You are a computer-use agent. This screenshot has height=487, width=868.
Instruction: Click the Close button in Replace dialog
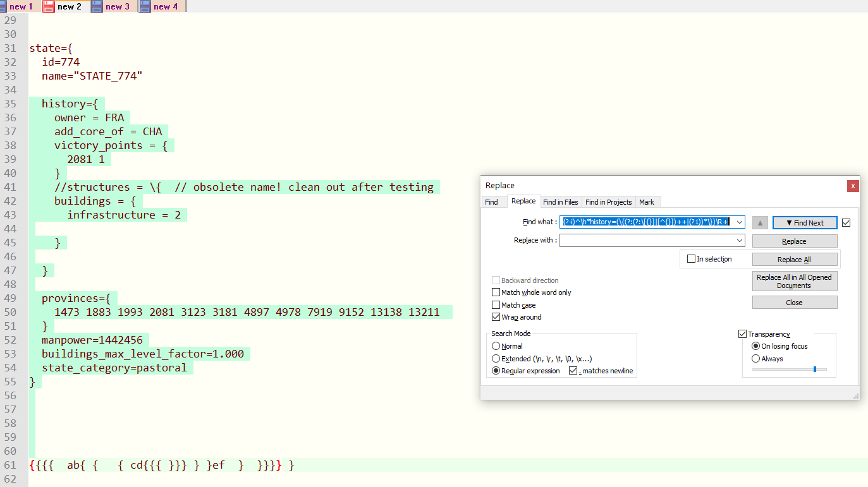(x=795, y=303)
